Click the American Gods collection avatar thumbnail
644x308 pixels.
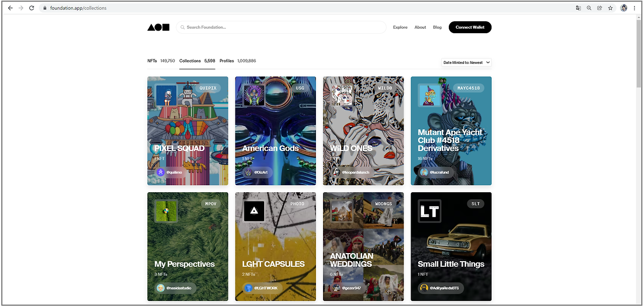[x=254, y=95]
